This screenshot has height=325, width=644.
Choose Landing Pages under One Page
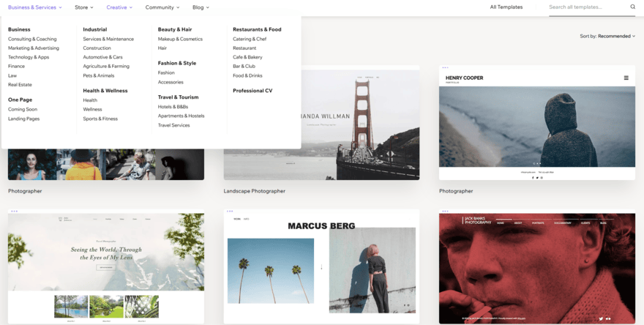23,119
